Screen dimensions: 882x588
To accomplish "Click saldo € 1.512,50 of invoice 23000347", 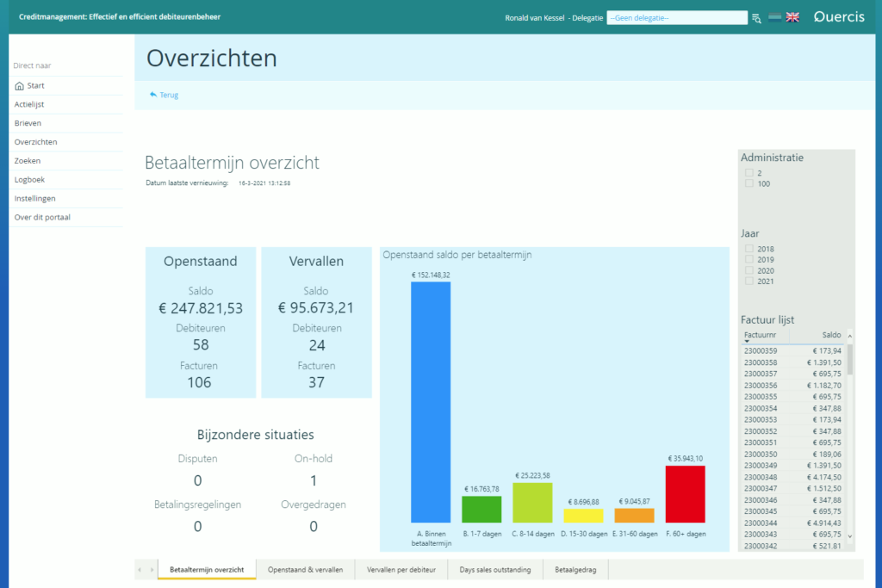I will click(824, 488).
